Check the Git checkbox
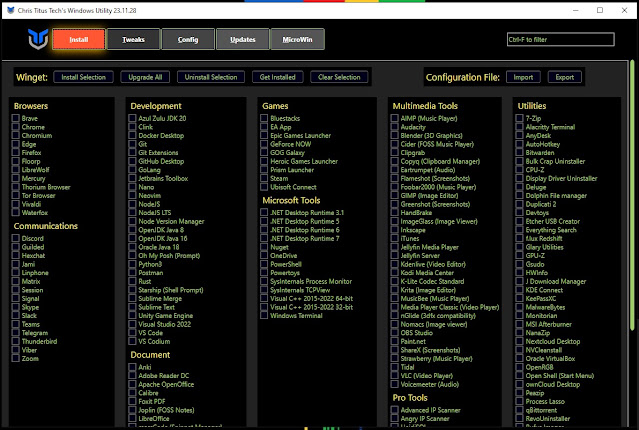639x430 pixels. (132, 144)
